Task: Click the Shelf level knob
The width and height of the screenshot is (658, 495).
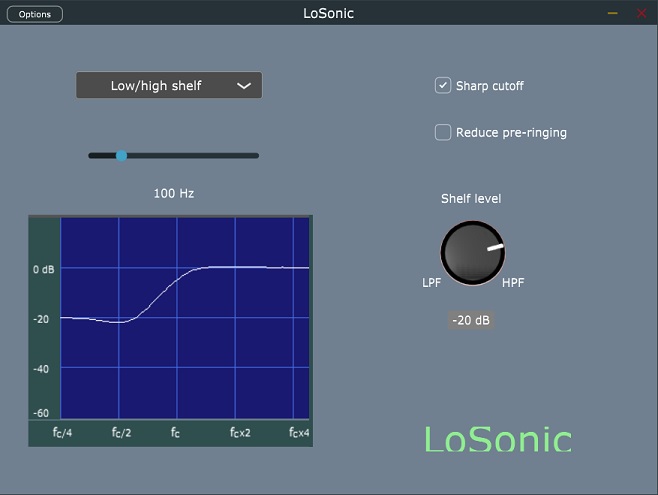Action: (x=472, y=252)
